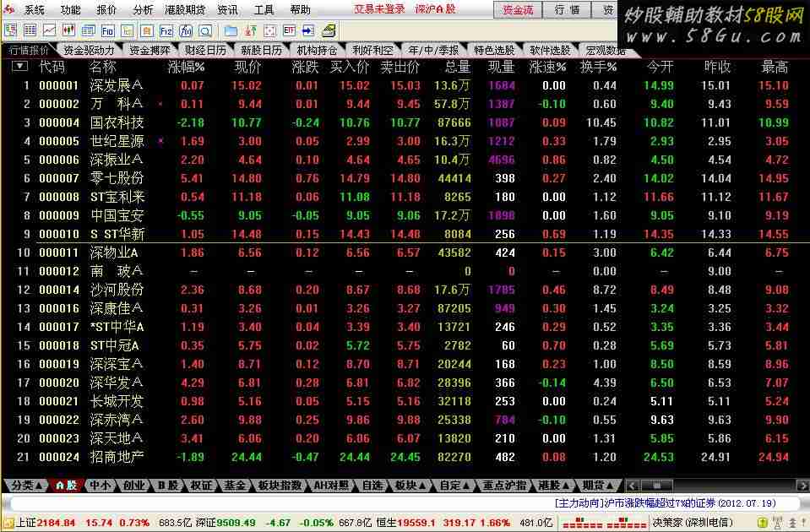
Task: Click the 上证 index value 2184.84
Action: tap(56, 523)
